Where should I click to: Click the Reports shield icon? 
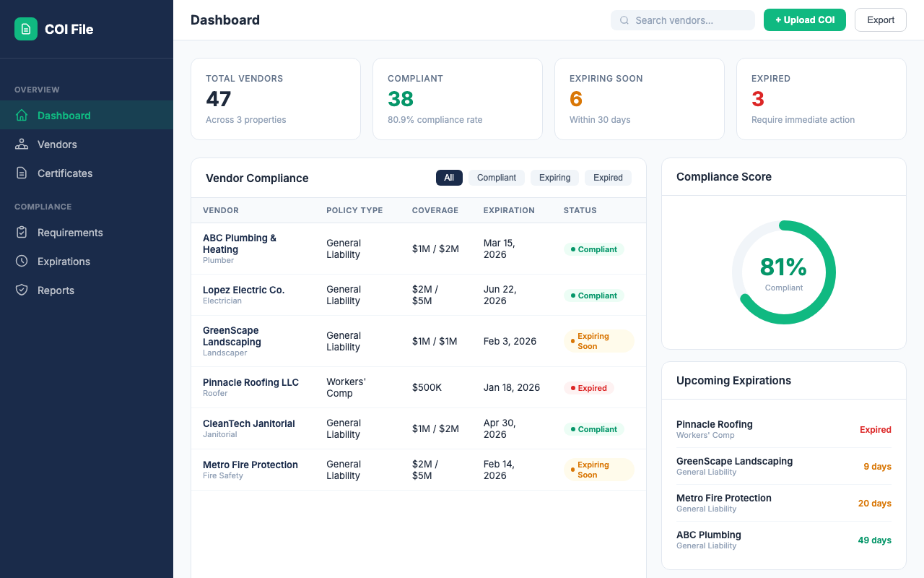(x=22, y=290)
